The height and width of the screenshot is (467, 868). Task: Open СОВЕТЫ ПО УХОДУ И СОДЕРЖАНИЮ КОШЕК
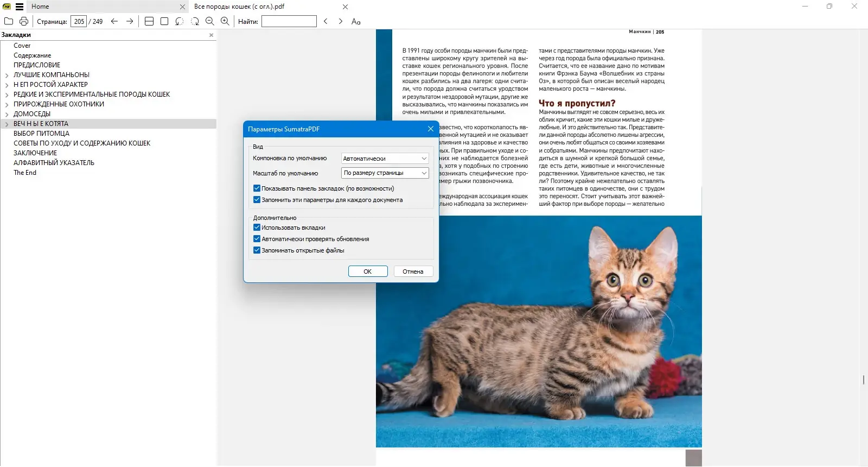(82, 143)
